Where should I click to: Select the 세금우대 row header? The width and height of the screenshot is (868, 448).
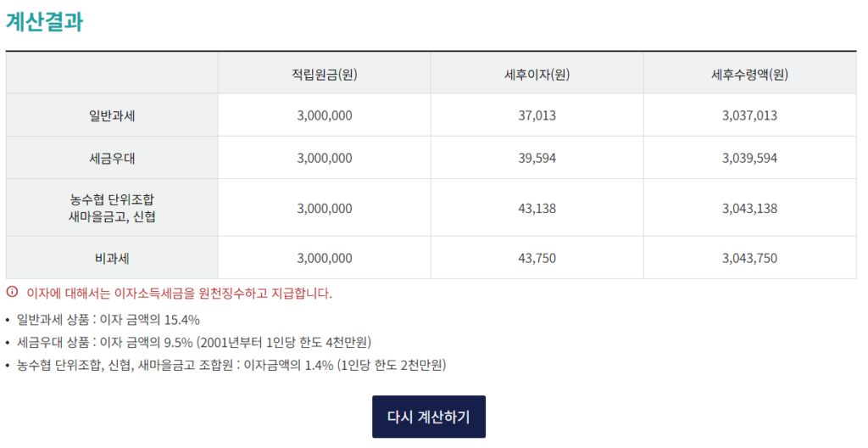tap(112, 158)
